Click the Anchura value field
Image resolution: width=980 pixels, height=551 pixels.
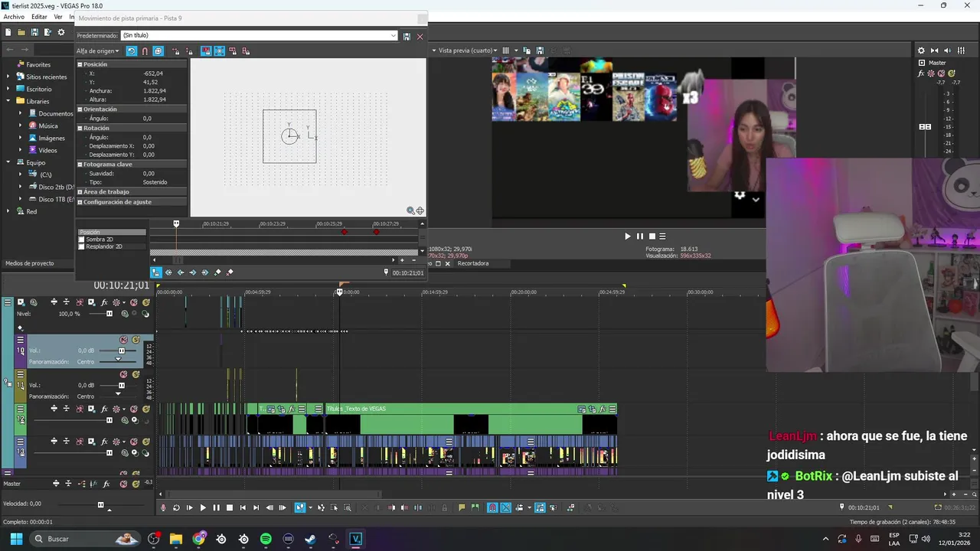point(154,91)
